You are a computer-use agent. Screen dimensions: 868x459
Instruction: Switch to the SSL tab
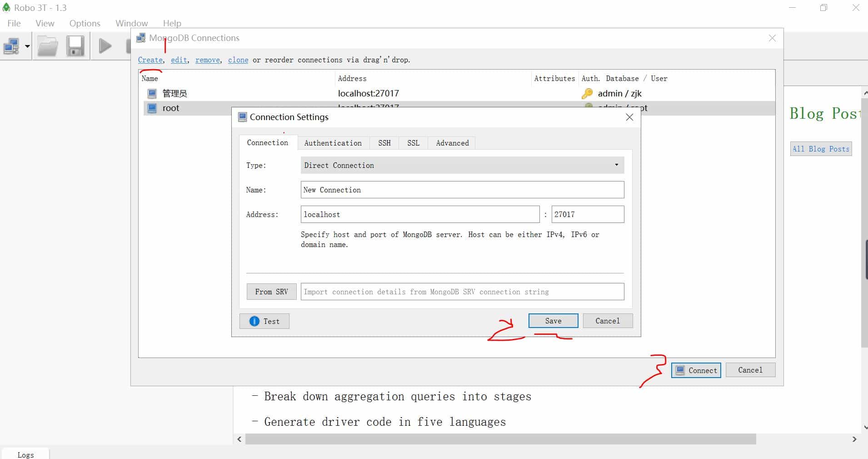[x=414, y=143]
